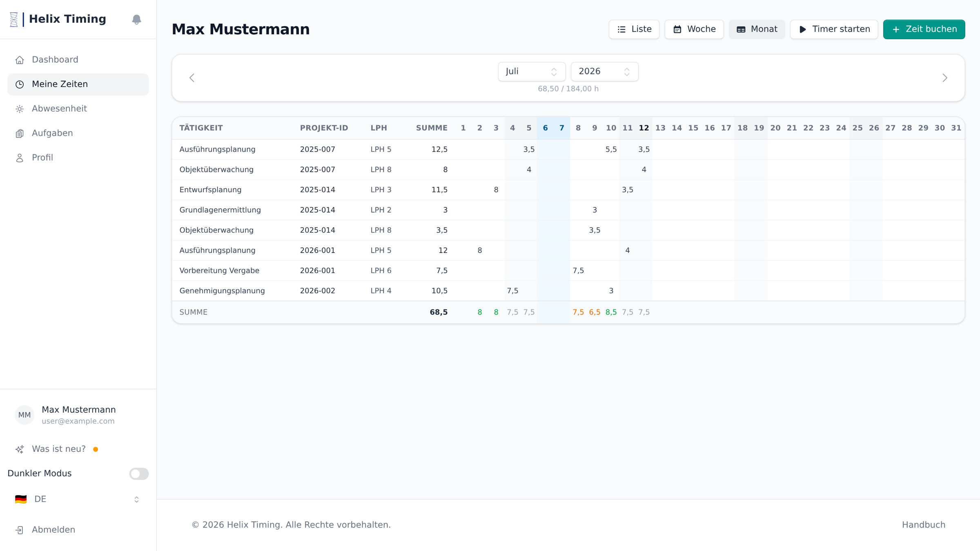The width and height of the screenshot is (980, 551).
Task: Open the Aufgaben page
Action: tap(78, 133)
